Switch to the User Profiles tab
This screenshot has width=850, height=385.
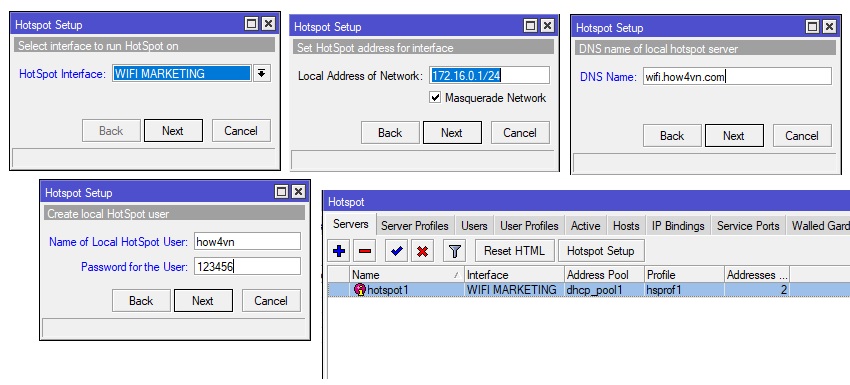click(x=529, y=226)
